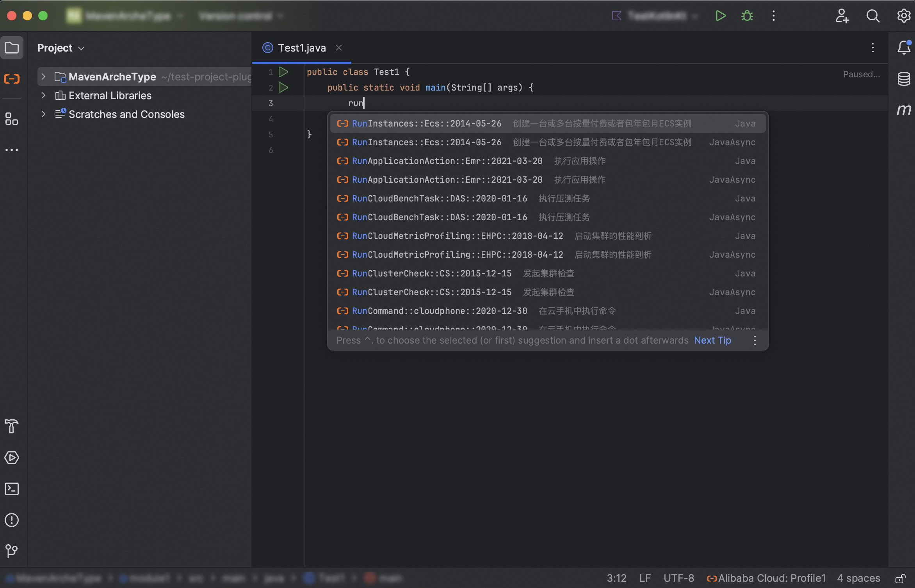The image size is (915, 588).
Task: Open the Structure tool window icon
Action: [12, 119]
